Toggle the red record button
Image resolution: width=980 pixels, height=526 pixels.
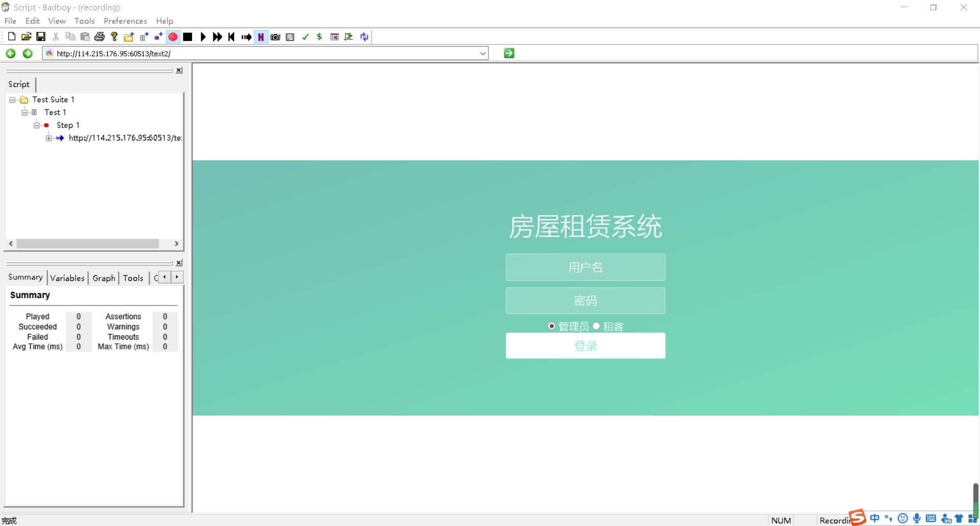click(x=173, y=37)
